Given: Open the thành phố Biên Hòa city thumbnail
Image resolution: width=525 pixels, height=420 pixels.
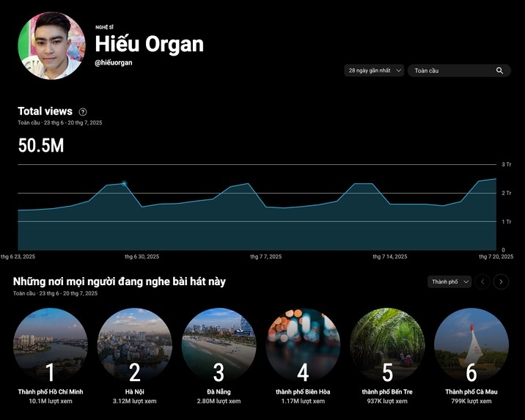Looking at the screenshot, I should [303, 345].
